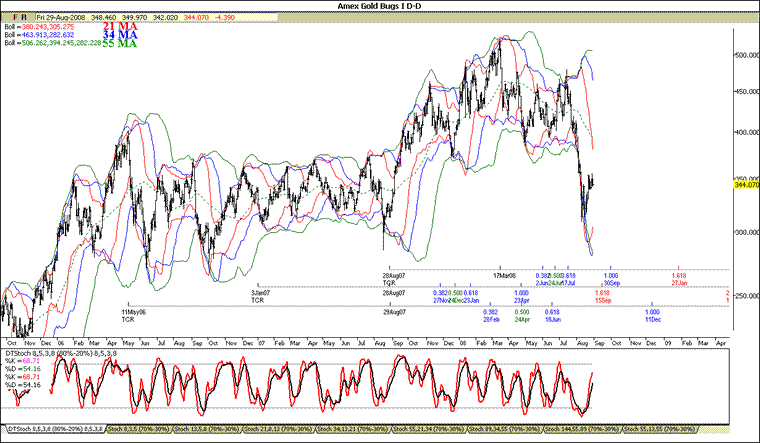The image size is (760, 443).
Task: Click the red 1.618 28Jan projection marker
Action: [x=680, y=278]
